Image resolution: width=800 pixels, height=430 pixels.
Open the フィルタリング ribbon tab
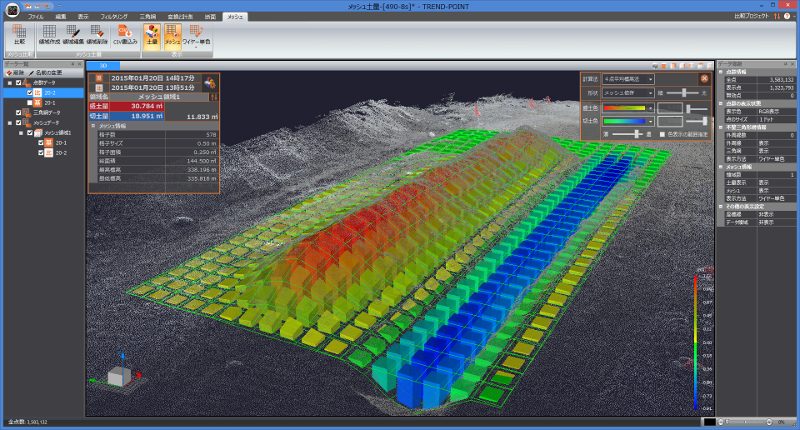113,17
